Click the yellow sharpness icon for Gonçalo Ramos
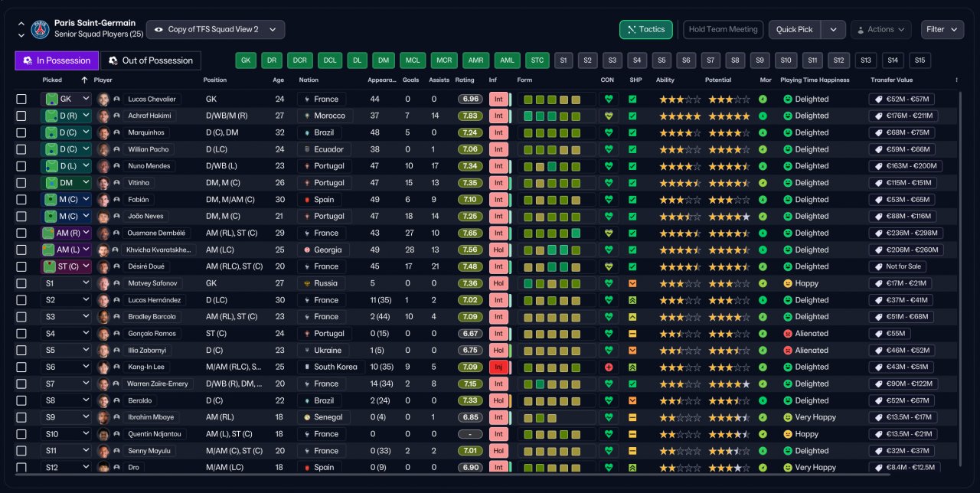Screen dimensions: 980x493 [632, 334]
